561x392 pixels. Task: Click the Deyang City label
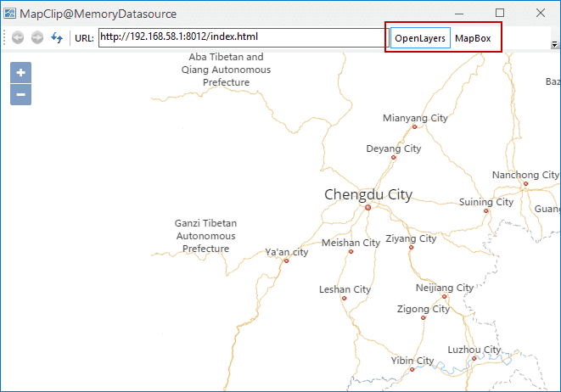[394, 148]
